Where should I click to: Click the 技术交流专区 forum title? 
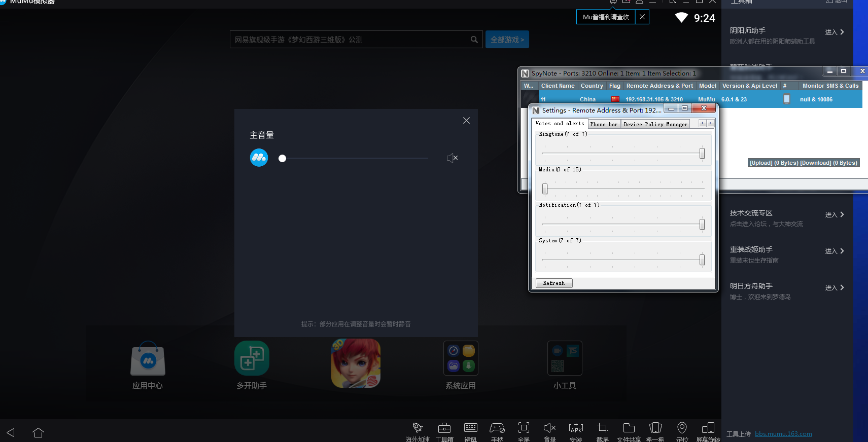click(751, 213)
